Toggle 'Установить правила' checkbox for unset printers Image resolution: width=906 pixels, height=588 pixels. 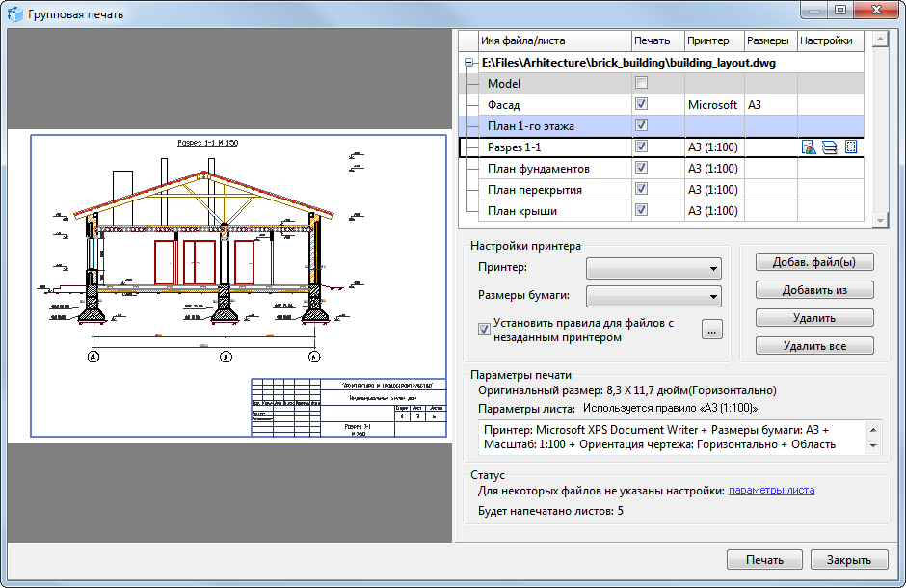(485, 330)
